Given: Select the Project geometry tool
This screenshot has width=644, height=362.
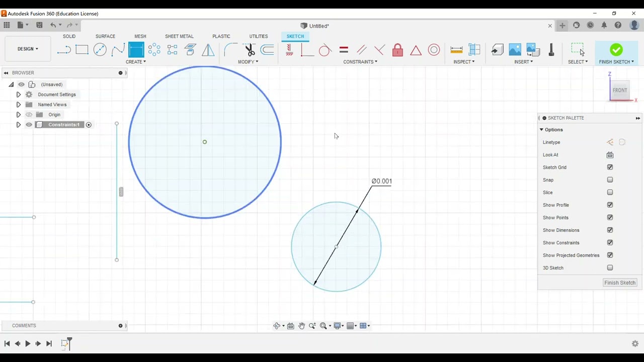Looking at the screenshot, I should click(190, 50).
